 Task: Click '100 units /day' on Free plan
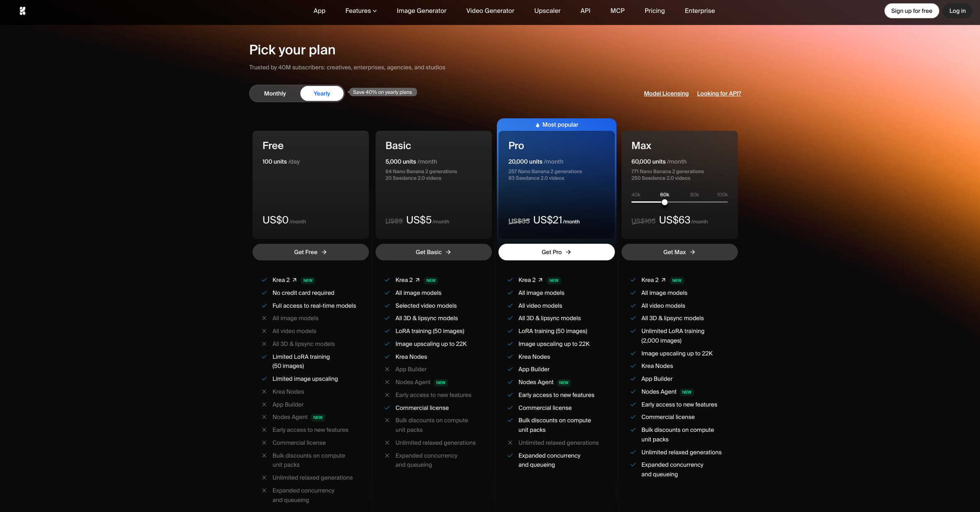(281, 162)
